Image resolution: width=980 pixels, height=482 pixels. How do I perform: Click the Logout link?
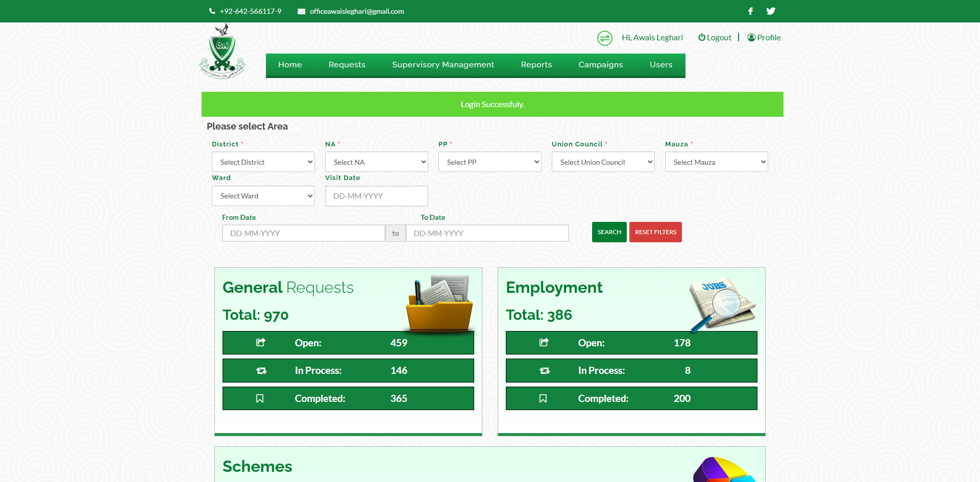click(715, 38)
